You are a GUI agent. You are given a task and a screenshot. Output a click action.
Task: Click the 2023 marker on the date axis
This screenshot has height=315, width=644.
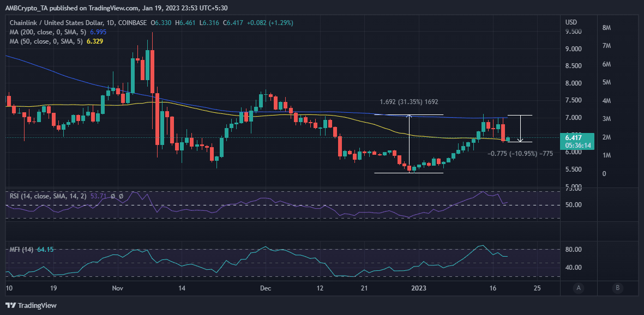point(420,288)
